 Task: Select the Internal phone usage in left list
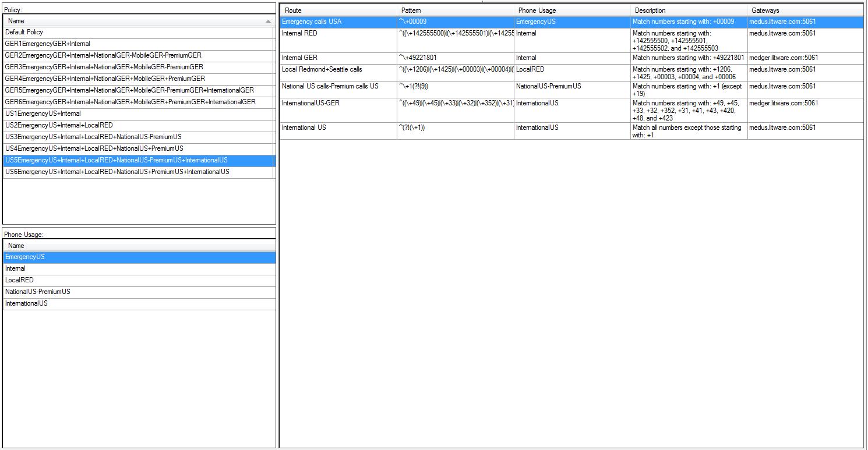[x=139, y=269]
